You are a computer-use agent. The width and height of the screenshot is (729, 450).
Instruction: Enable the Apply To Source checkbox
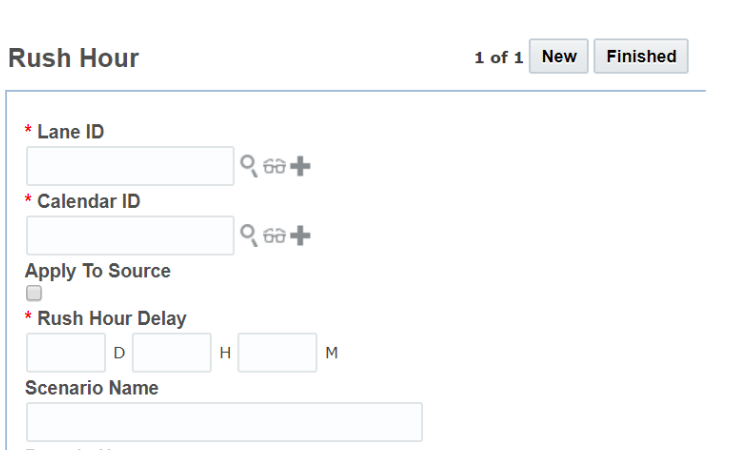(34, 293)
